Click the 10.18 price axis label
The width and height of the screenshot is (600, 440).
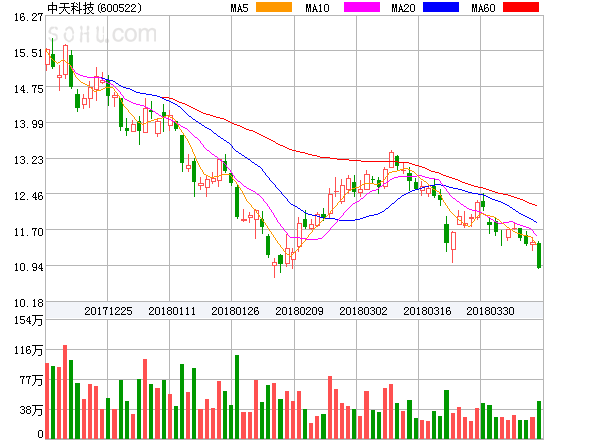coord(28,303)
